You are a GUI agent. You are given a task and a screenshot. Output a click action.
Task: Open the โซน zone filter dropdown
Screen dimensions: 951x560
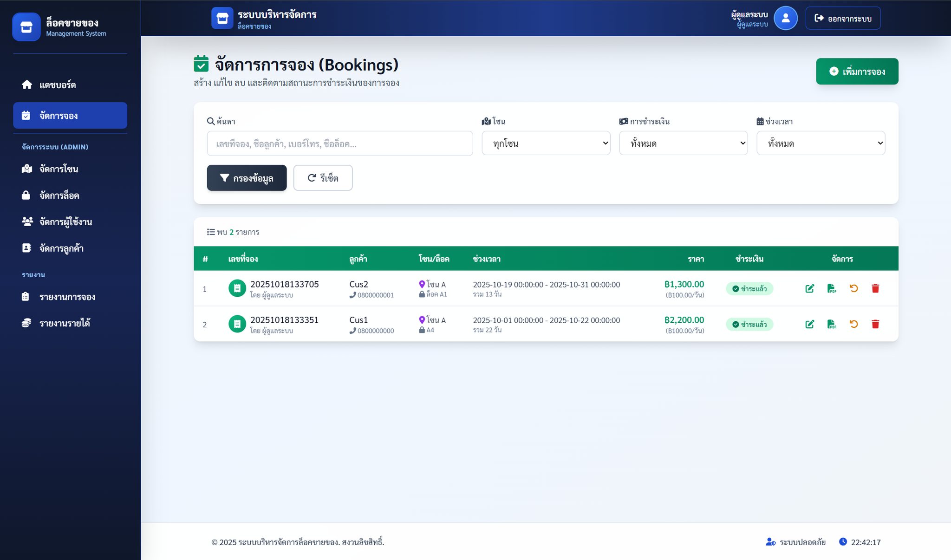point(546,143)
